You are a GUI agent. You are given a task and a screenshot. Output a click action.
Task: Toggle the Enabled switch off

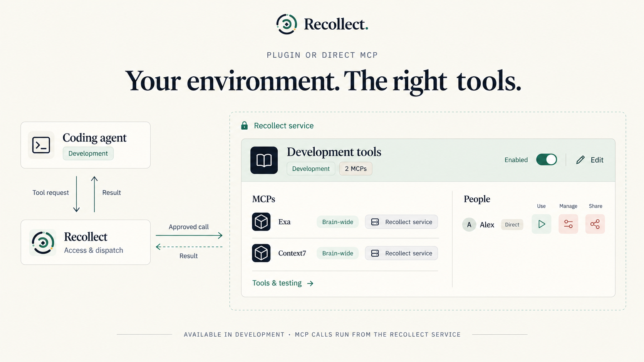coord(547,159)
